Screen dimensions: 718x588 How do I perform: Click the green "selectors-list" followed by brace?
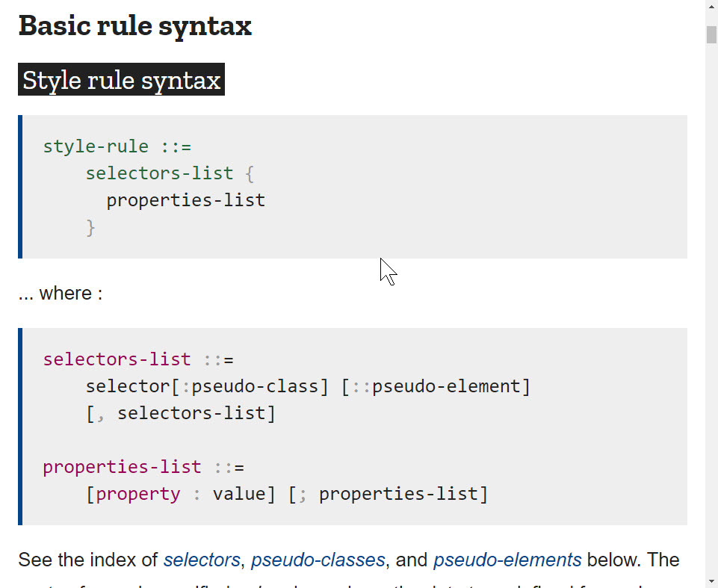click(x=159, y=173)
